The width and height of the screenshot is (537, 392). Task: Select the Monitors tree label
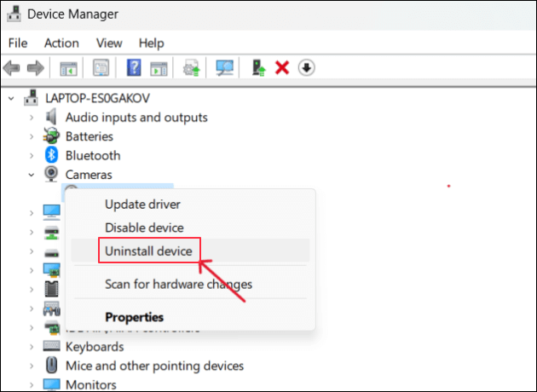point(90,385)
